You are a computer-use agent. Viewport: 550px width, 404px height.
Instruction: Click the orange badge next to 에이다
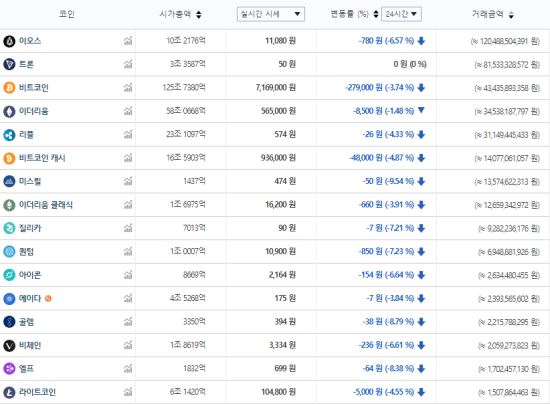[48, 299]
